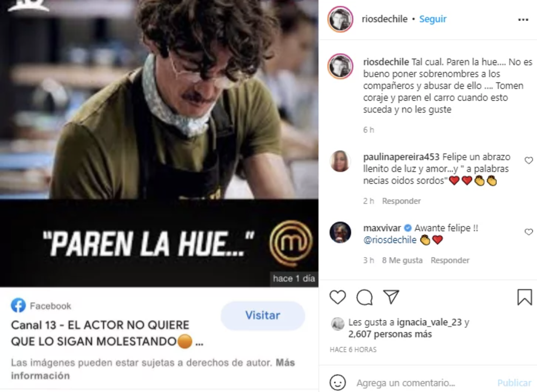
Task: Click Responder under paulinapereira453's comment
Action: [401, 201]
